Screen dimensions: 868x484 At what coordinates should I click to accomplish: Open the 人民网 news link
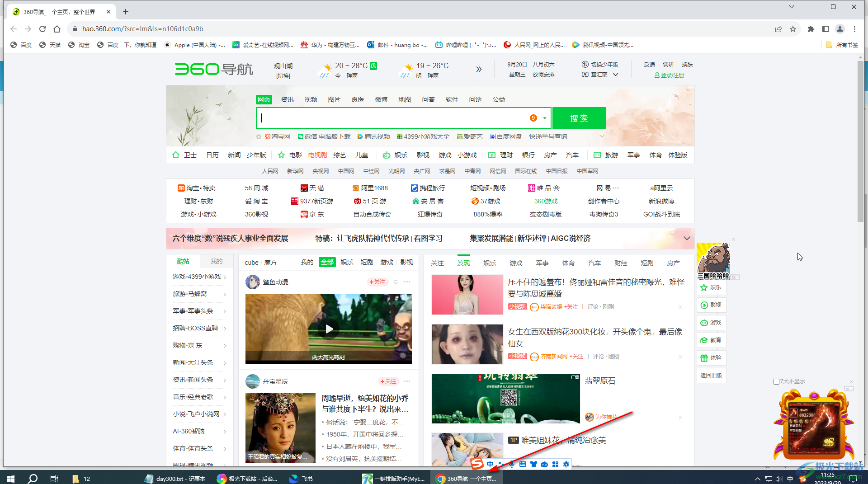pos(270,171)
